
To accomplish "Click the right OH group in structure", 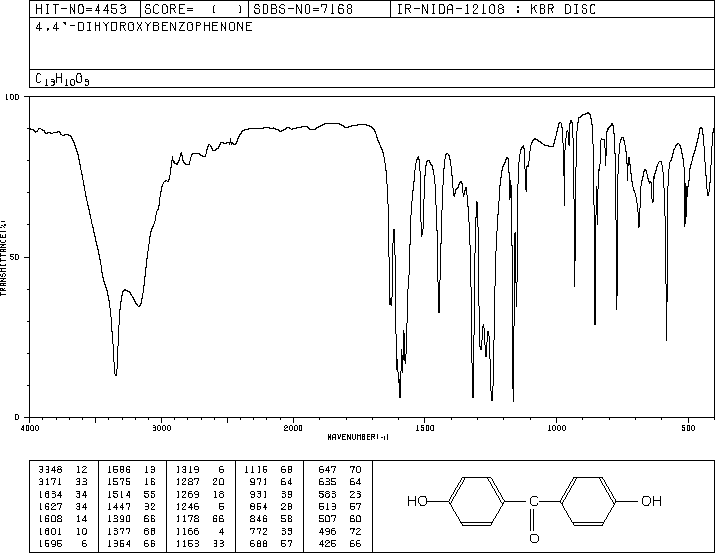I will [x=651, y=501].
